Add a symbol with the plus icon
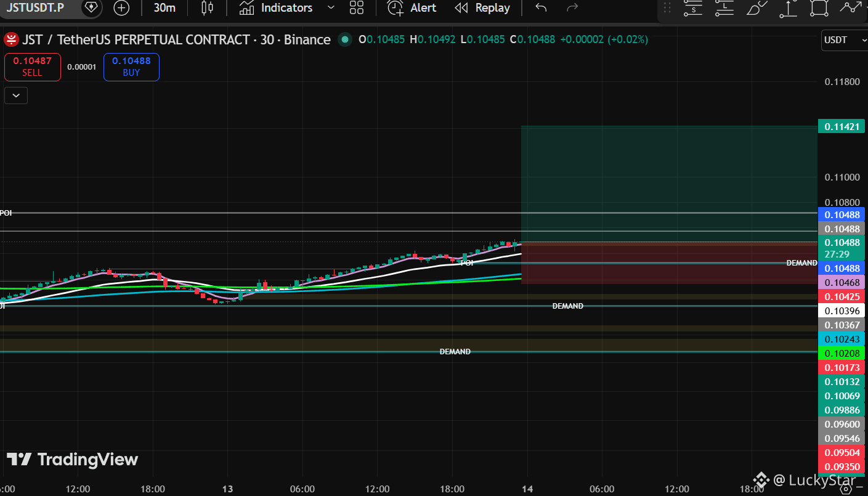 [x=121, y=8]
